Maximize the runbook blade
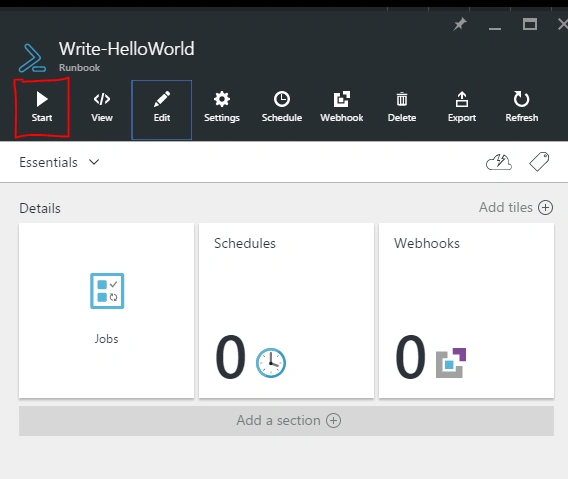 (530, 24)
